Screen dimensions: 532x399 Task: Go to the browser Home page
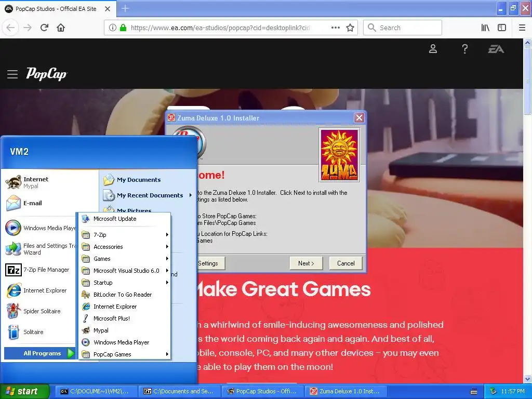(61, 28)
